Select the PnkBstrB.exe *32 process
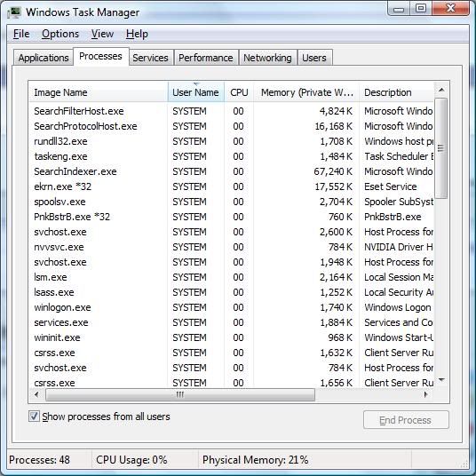This screenshot has width=476, height=476. [x=231, y=217]
